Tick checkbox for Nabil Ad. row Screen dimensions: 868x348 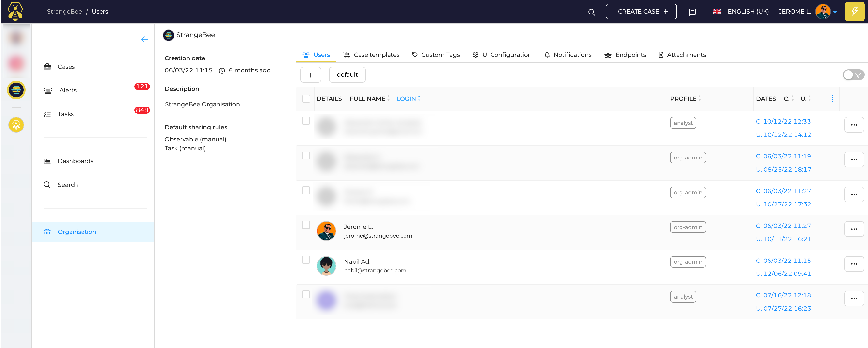(x=306, y=260)
